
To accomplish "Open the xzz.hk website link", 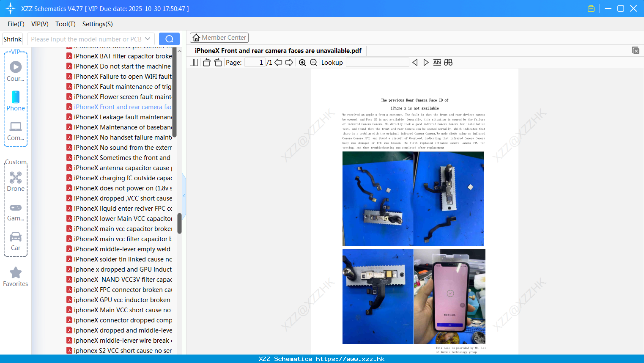I will (x=350, y=359).
